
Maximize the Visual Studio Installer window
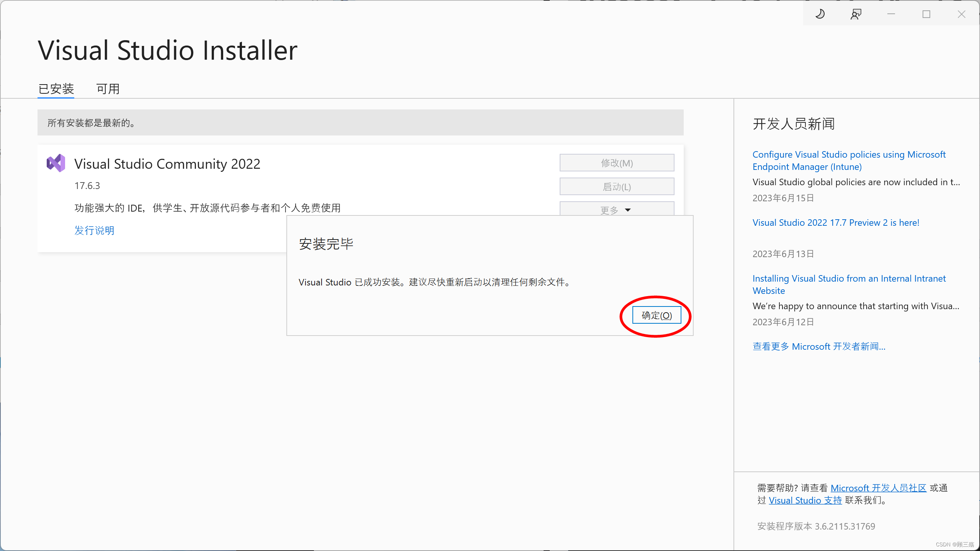(926, 14)
